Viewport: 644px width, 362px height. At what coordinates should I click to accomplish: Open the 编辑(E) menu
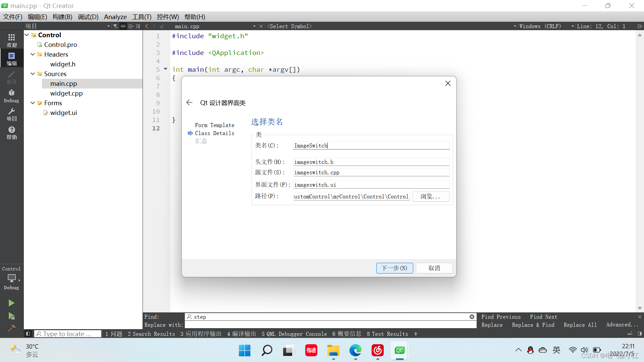click(x=37, y=17)
